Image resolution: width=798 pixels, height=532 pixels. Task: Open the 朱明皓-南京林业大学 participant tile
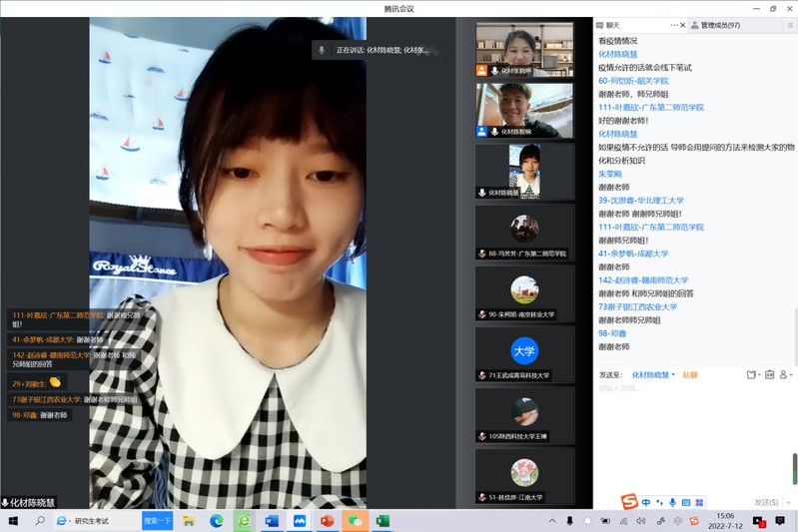[x=524, y=295]
